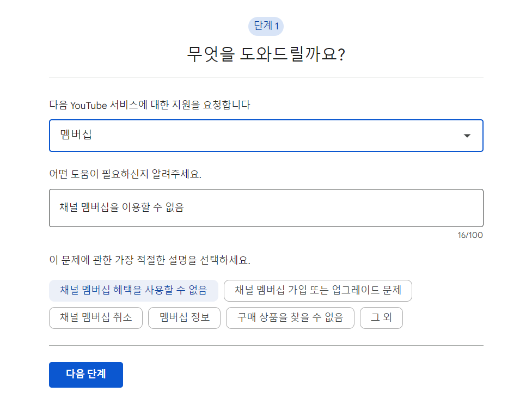Click the 다음 단계 button
This screenshot has height=404, width=532.
(86, 375)
